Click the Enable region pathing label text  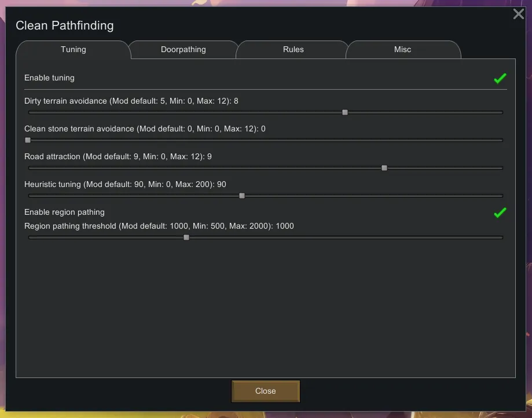64,212
